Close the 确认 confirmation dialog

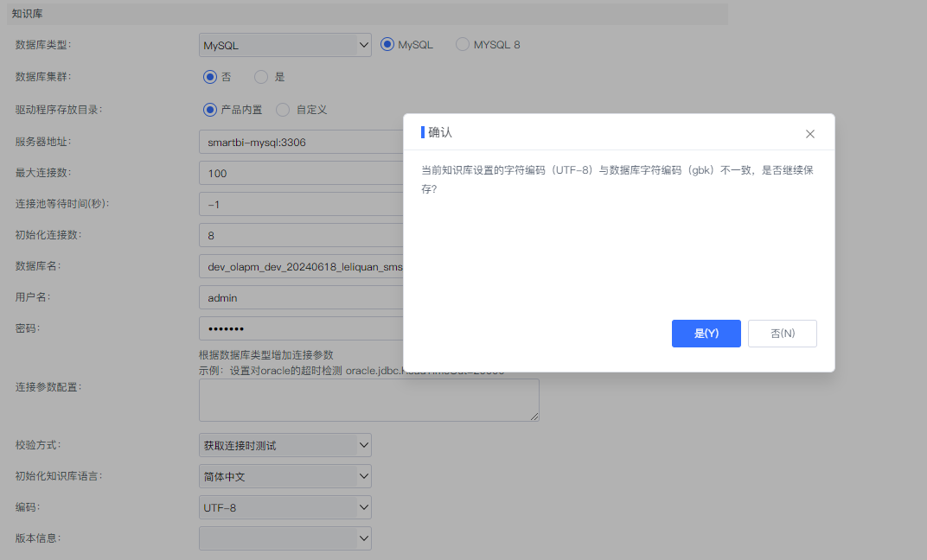(810, 133)
